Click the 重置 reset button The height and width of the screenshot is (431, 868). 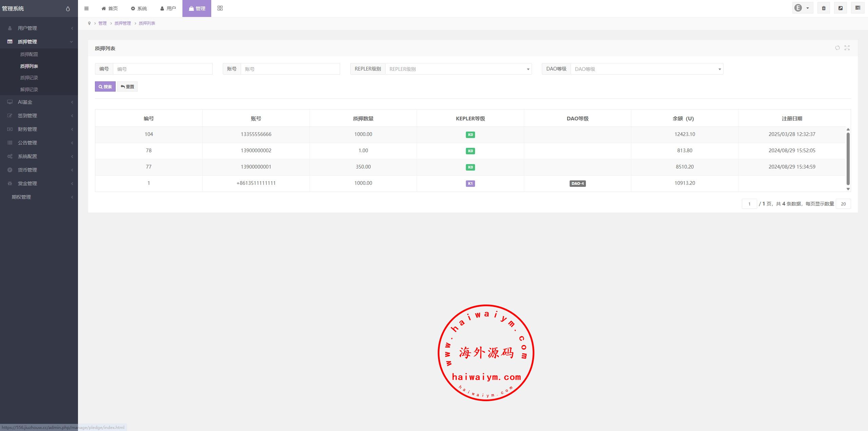click(x=127, y=87)
